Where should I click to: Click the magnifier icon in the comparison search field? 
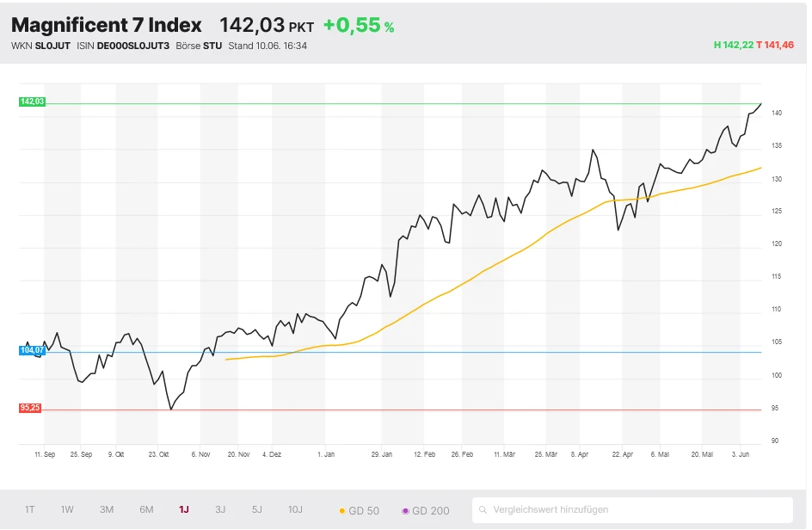tap(485, 510)
